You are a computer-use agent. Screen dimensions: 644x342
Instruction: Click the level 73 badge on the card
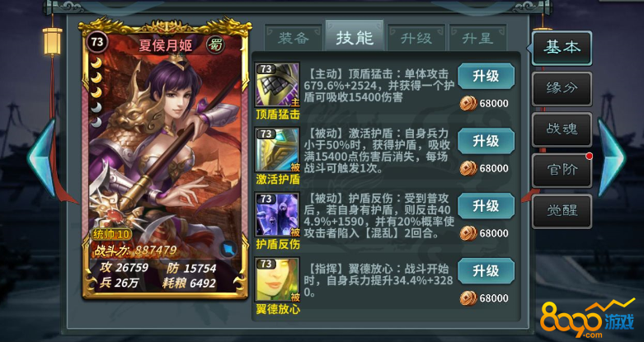(98, 42)
